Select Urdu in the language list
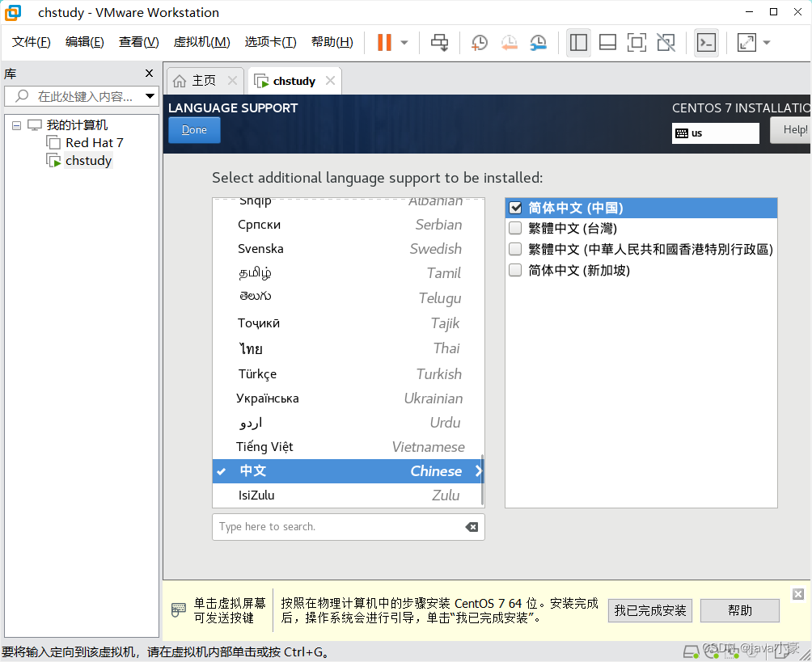This screenshot has height=662, width=812. [347, 423]
